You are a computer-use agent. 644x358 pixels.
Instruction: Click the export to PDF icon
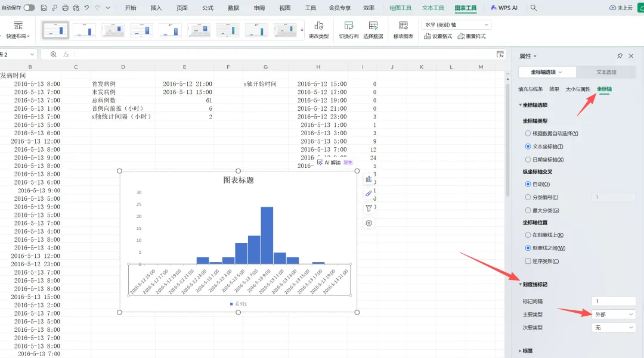55,8
